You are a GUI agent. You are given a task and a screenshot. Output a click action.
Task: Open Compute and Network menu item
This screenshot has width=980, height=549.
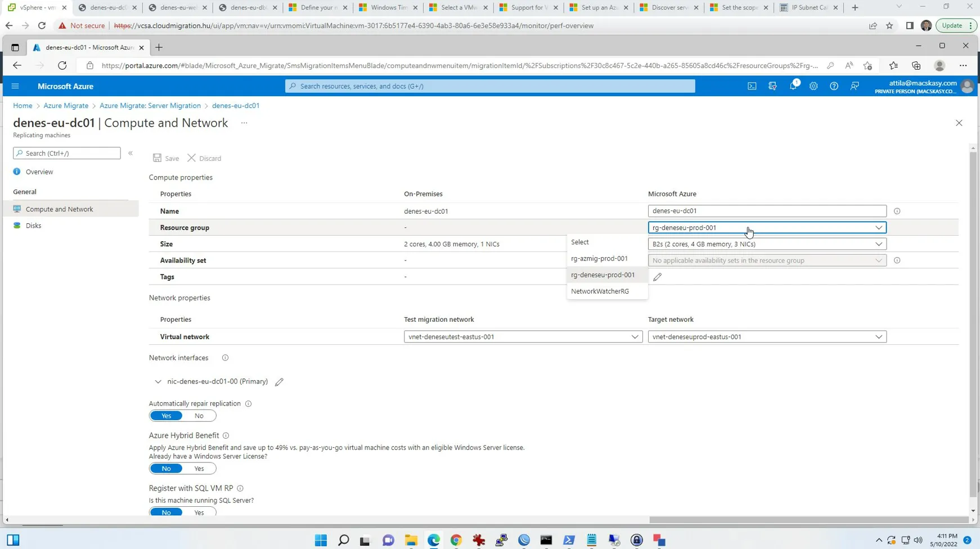70,209
